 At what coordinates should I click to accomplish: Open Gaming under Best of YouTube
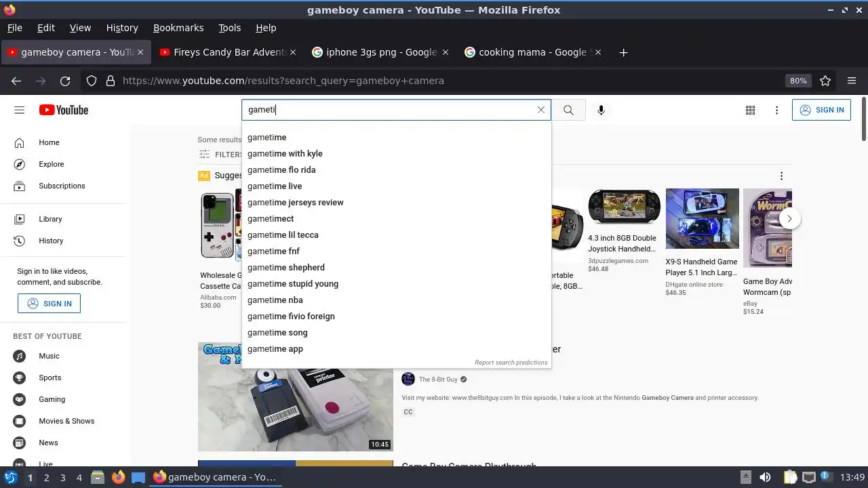point(52,399)
